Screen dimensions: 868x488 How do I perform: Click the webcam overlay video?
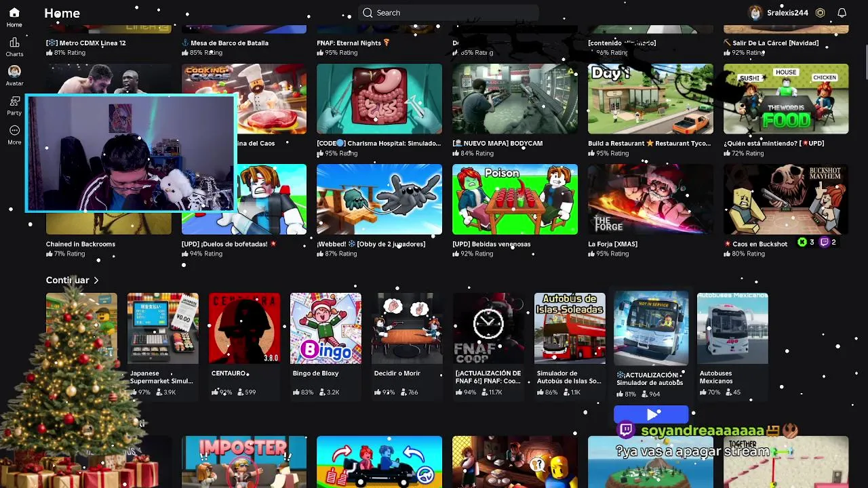pos(131,153)
